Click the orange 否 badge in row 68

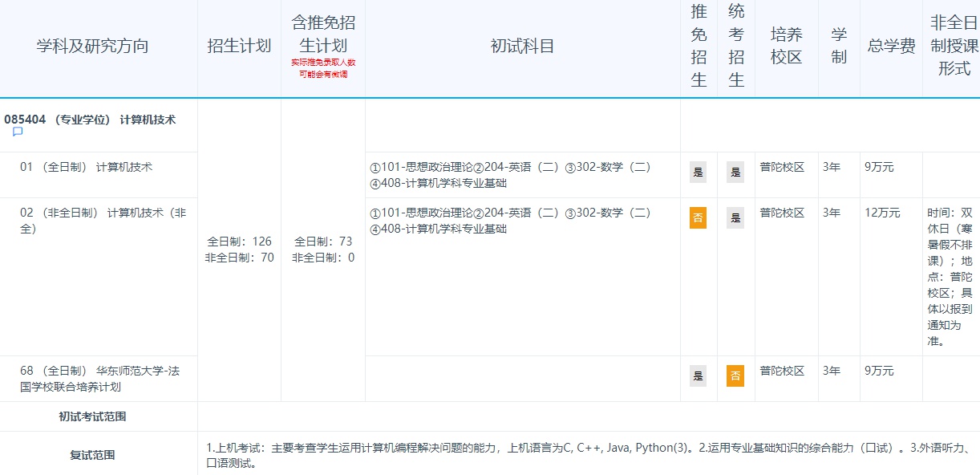[x=735, y=376]
